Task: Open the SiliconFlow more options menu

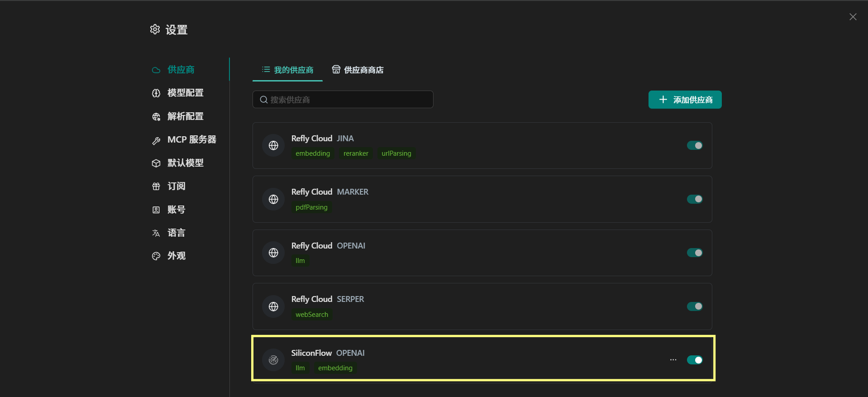Action: click(673, 360)
